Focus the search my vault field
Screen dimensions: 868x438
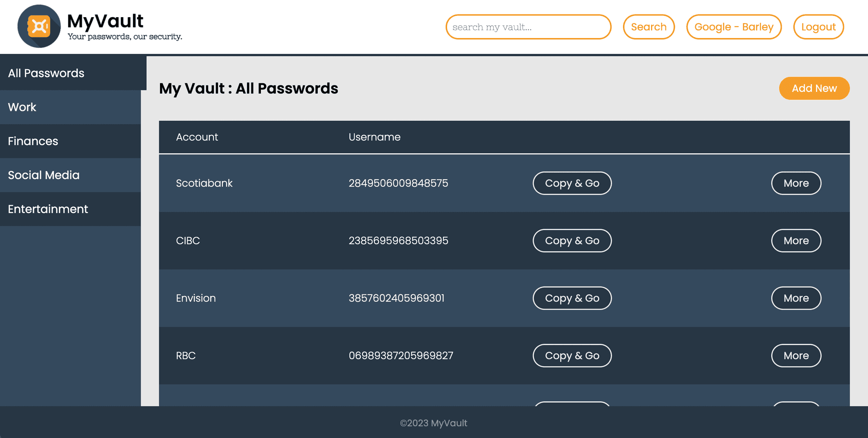528,27
